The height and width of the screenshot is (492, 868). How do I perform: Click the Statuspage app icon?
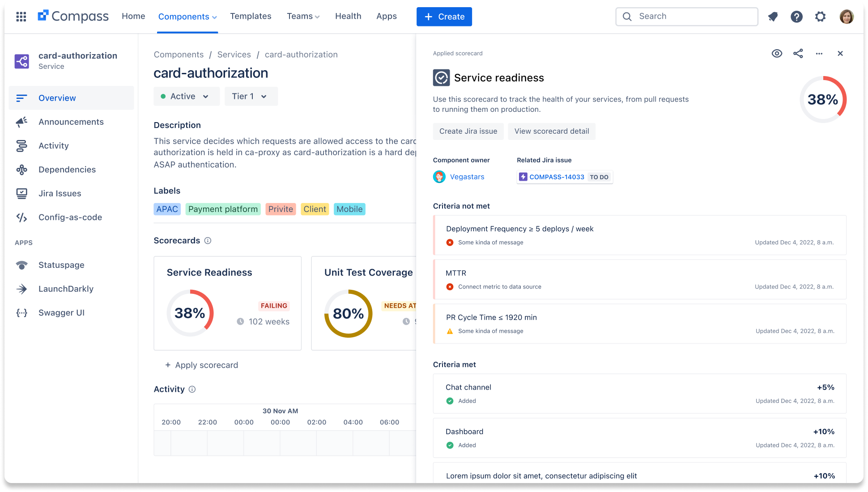click(22, 264)
